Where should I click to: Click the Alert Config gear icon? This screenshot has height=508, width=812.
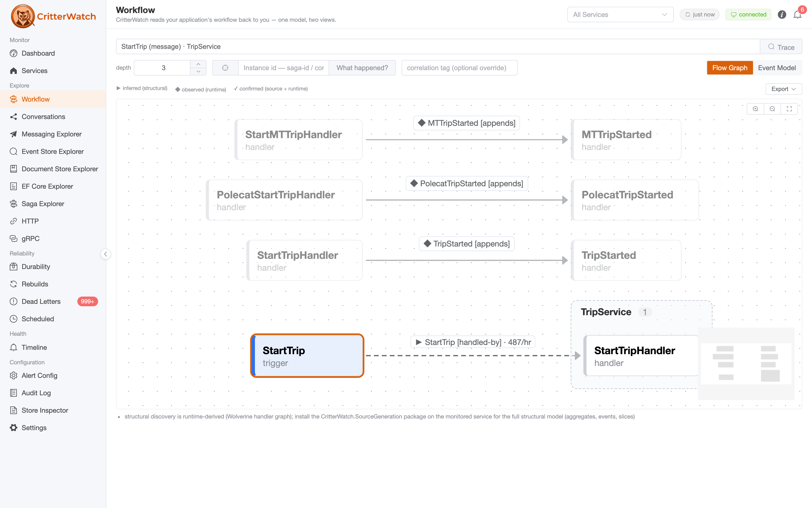coord(14,375)
